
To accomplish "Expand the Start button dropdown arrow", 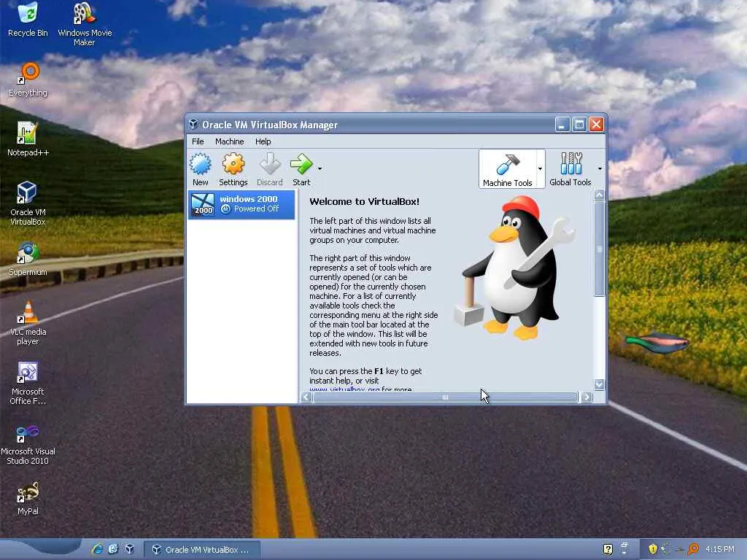I will pos(320,168).
